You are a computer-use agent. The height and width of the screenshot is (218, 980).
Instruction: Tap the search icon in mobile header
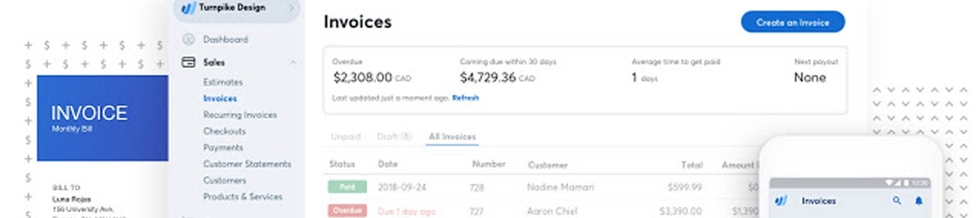(897, 201)
